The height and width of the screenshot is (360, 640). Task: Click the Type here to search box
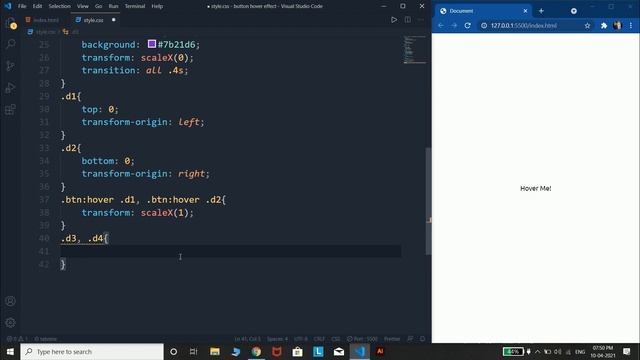pos(92,351)
